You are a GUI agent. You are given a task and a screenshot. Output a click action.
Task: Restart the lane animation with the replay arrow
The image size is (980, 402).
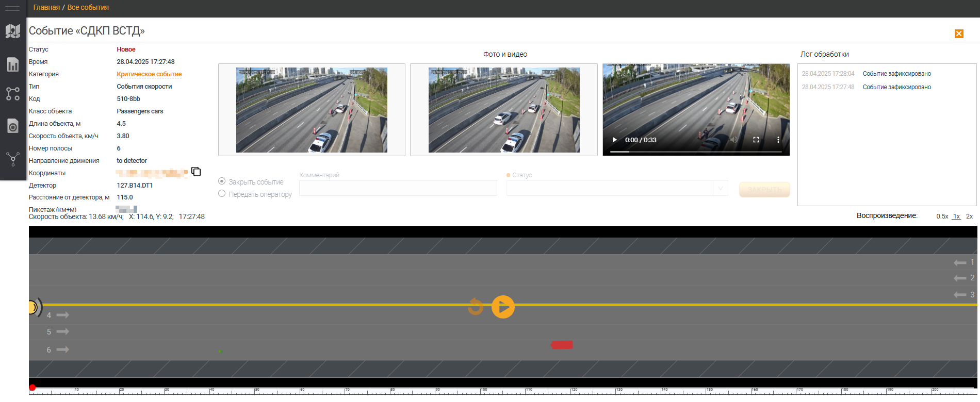475,307
